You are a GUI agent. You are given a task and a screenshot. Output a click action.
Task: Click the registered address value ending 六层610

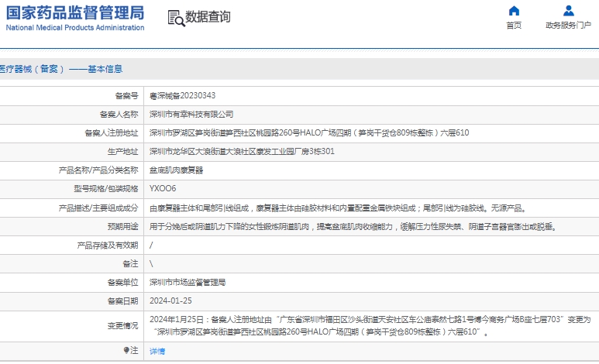click(309, 133)
